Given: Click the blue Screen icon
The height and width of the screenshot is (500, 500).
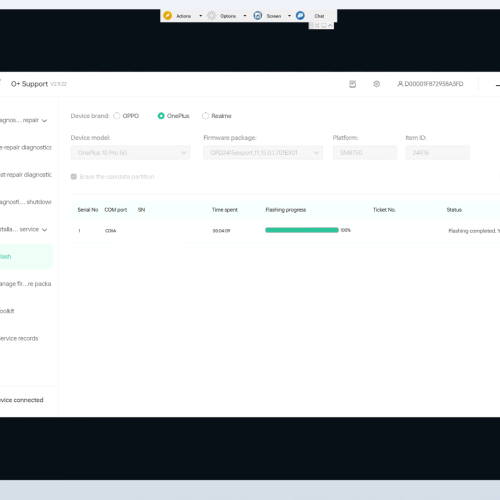Looking at the screenshot, I should click(258, 16).
